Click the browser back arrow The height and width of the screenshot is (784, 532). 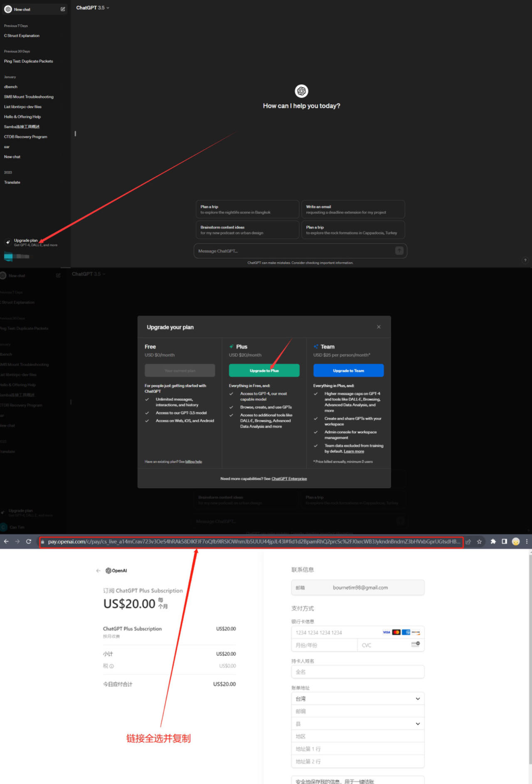(x=6, y=542)
